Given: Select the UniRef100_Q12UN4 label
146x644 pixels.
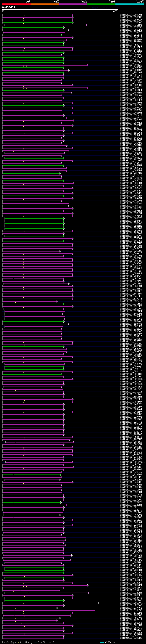Looking at the screenshot, I should [x=131, y=593].
